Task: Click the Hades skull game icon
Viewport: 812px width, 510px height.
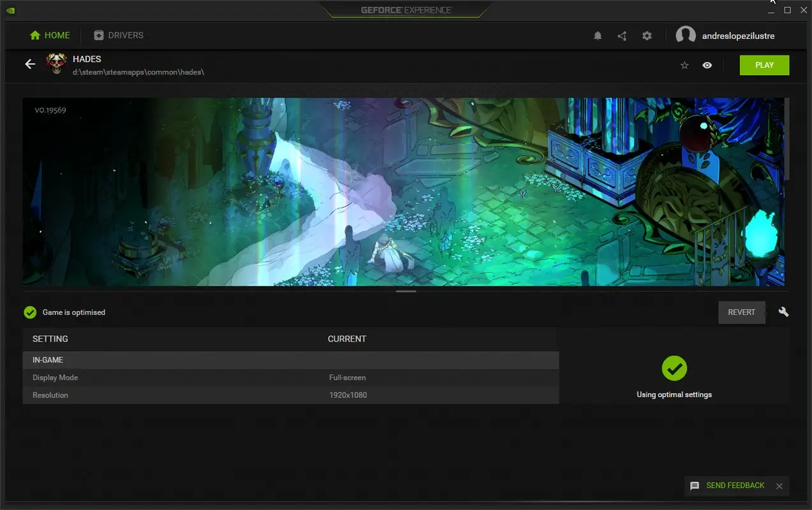Action: [56, 64]
